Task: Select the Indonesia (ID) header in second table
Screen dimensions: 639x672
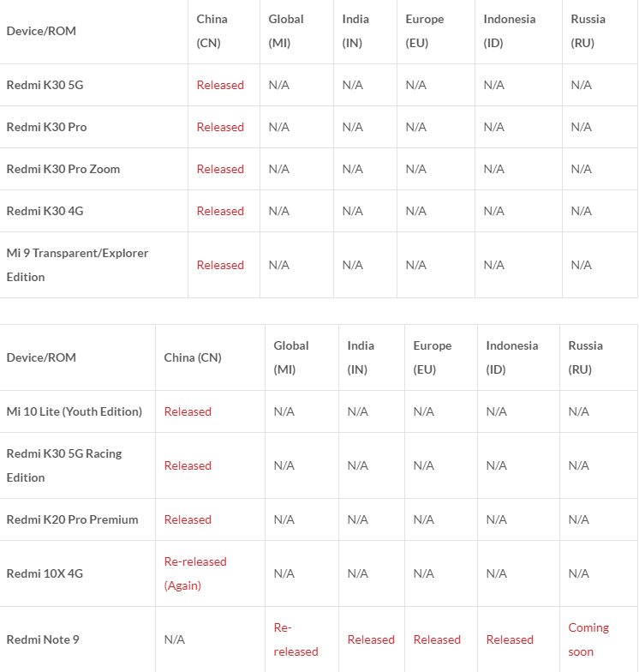Action: [519, 357]
